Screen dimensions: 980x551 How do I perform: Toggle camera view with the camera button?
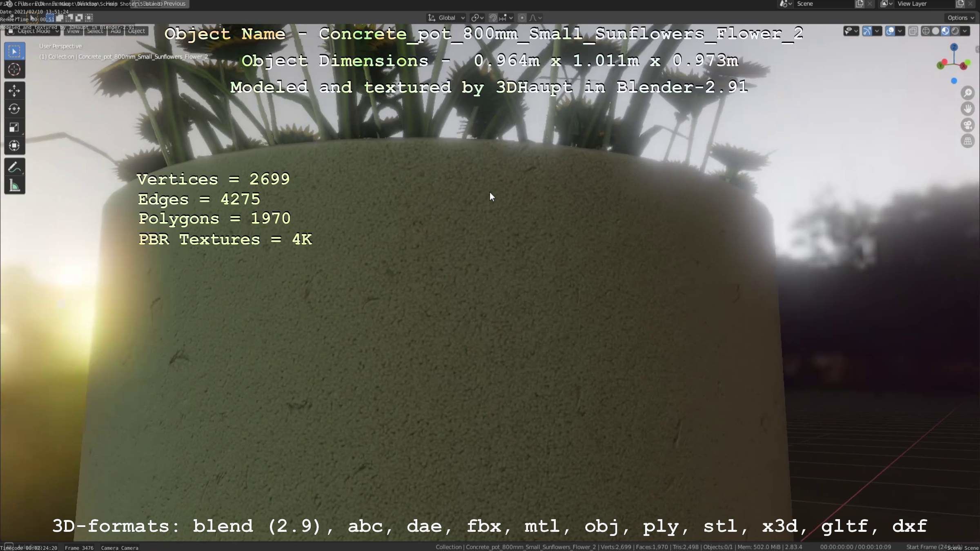point(967,125)
